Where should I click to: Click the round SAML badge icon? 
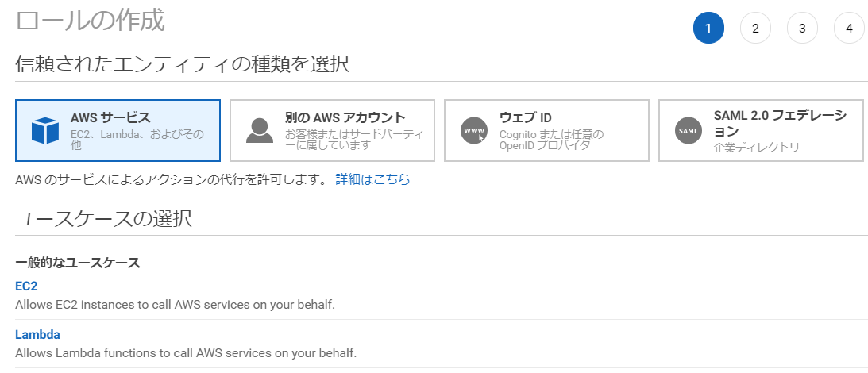tap(688, 131)
